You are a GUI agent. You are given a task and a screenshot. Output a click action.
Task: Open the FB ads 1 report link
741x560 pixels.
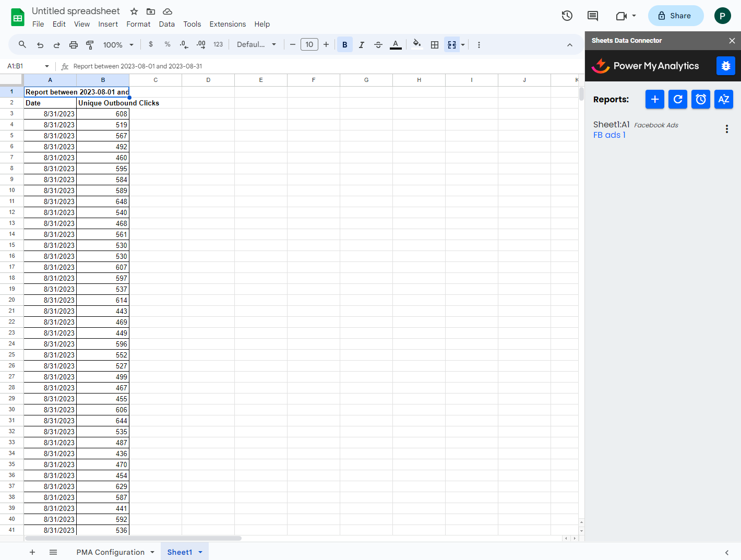coord(609,135)
